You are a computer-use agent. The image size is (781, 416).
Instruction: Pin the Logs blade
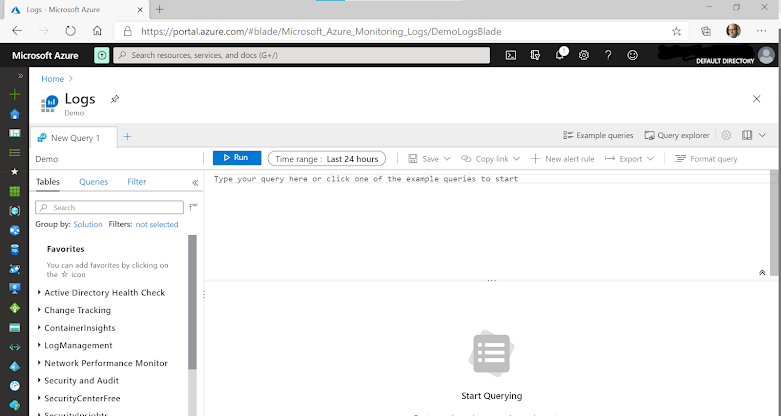coord(115,99)
